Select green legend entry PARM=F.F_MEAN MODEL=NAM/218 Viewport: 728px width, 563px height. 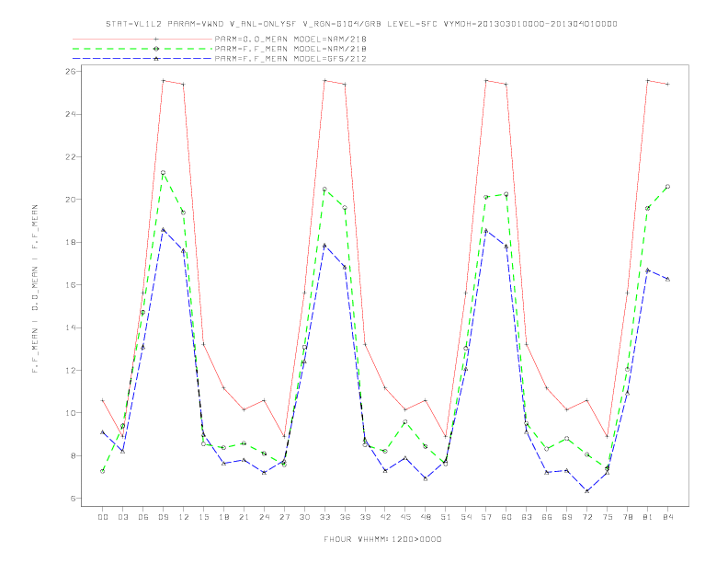pyautogui.click(x=290, y=49)
